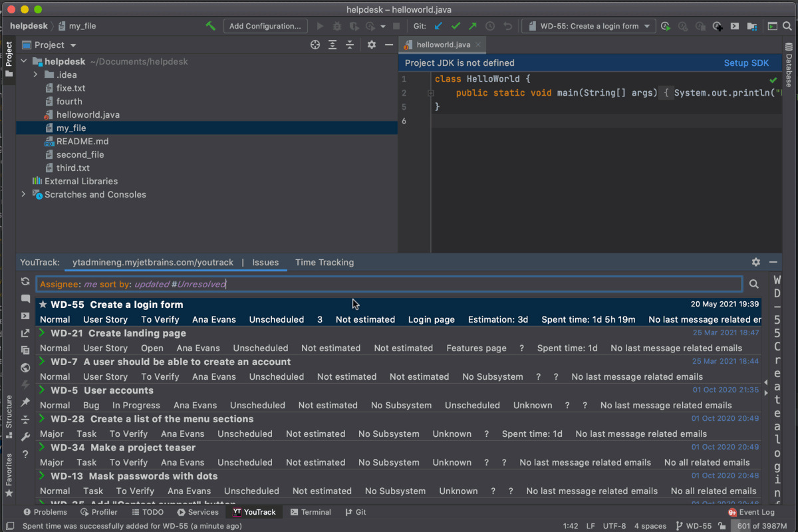Image resolution: width=798 pixels, height=532 pixels.
Task: Click the Add Configuration button
Action: point(265,27)
